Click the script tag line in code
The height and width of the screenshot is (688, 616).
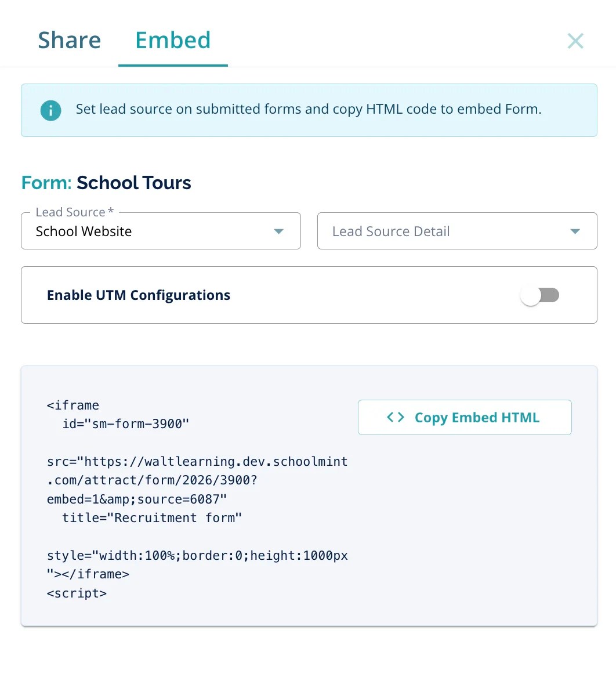coord(77,593)
